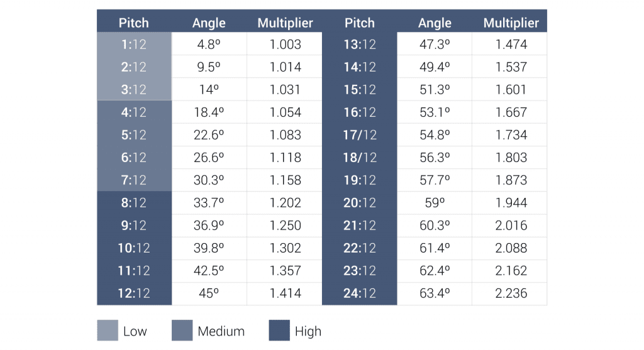The height and width of the screenshot is (350, 644).
Task: Click the 45º angle cell
Action: pyautogui.click(x=209, y=293)
